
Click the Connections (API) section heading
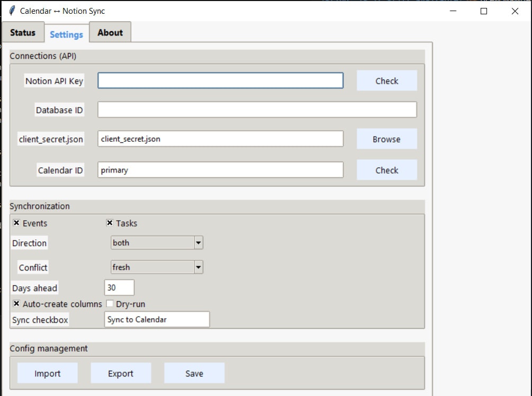coord(43,56)
